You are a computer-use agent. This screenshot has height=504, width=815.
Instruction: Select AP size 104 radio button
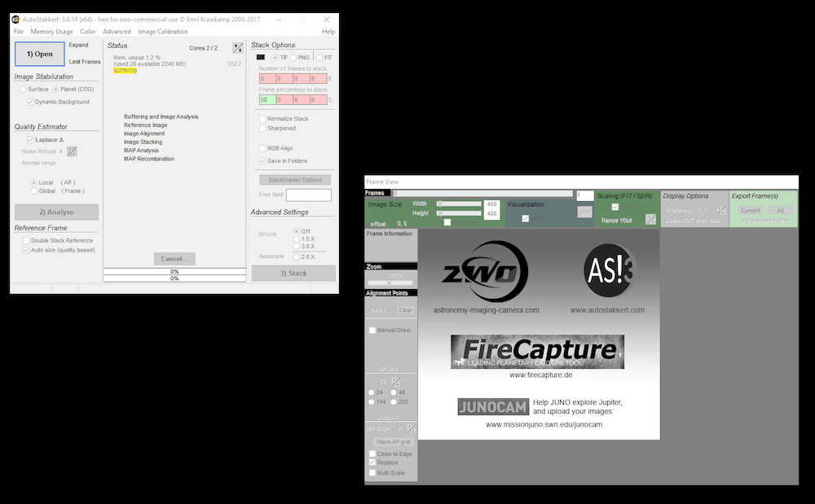click(x=371, y=402)
